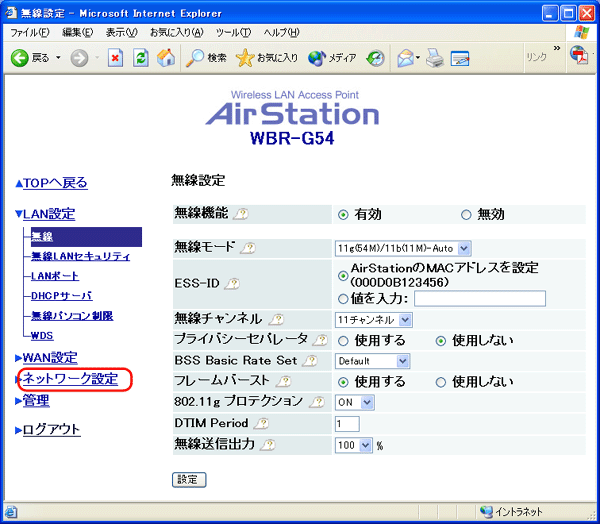Screen dimensions: 600x524
Task: Open the 無線LANセキュリティ link
Action: point(81,256)
